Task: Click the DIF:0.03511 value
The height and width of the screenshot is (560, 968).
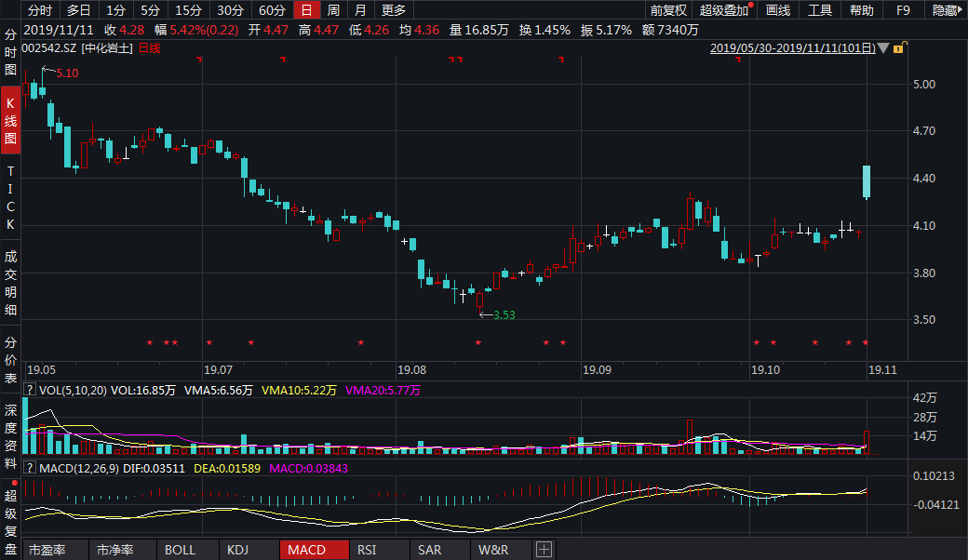Action: pos(154,468)
